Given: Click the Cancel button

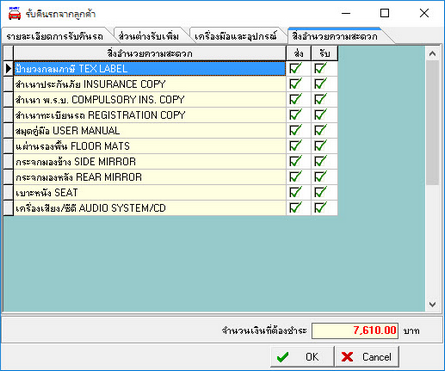Looking at the screenshot, I should [367, 357].
